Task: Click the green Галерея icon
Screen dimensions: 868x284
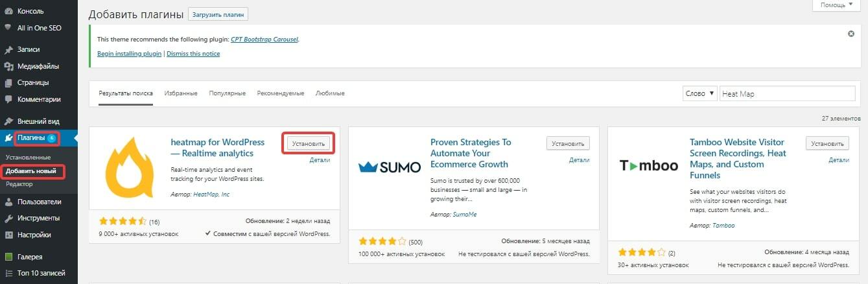Action: [x=8, y=257]
